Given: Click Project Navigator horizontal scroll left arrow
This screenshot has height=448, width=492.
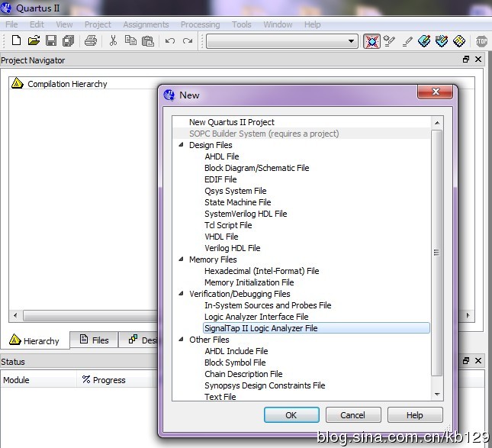Looking at the screenshot, I should (x=15, y=315).
